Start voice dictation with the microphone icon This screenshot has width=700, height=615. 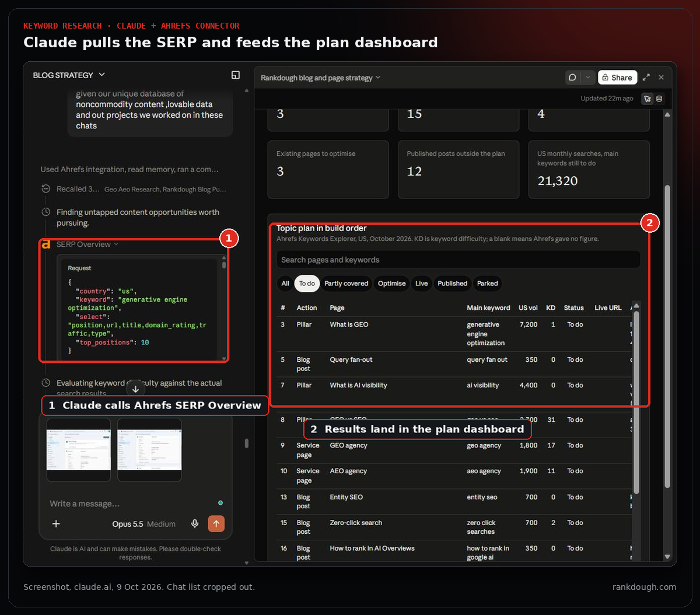[x=195, y=523]
